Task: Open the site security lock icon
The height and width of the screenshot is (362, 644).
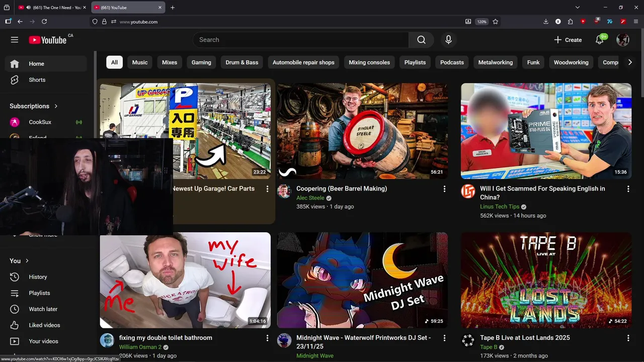Action: (104, 22)
